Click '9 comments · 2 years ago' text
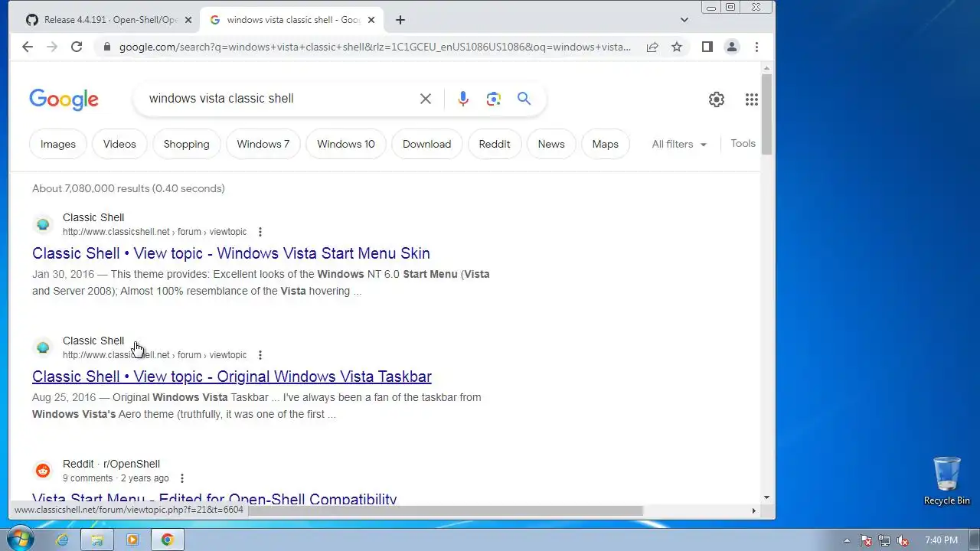Image resolution: width=980 pixels, height=551 pixels. tap(116, 478)
